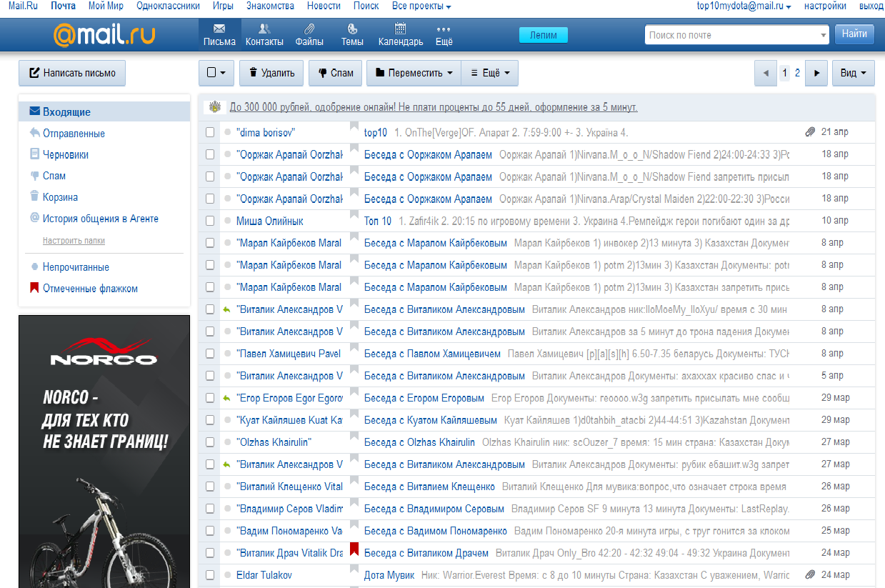Open the Письма section icon
Image resolution: width=885 pixels, height=588 pixels.
pos(219,29)
